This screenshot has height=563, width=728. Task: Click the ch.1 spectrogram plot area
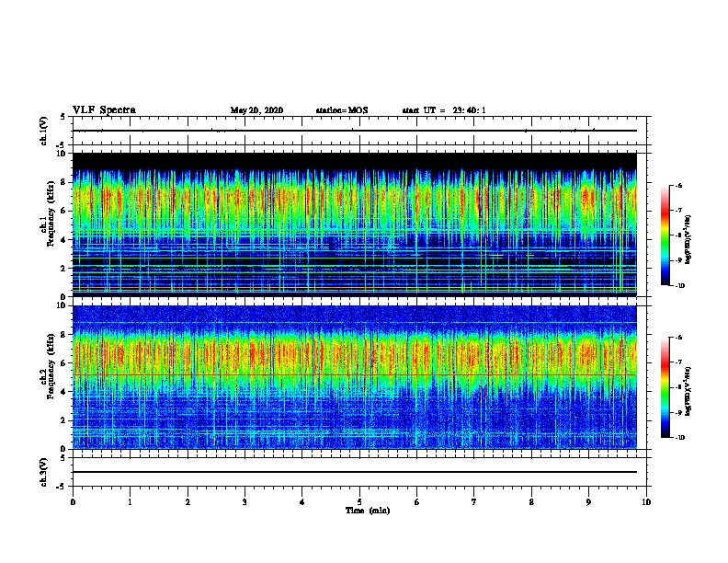pos(355,224)
